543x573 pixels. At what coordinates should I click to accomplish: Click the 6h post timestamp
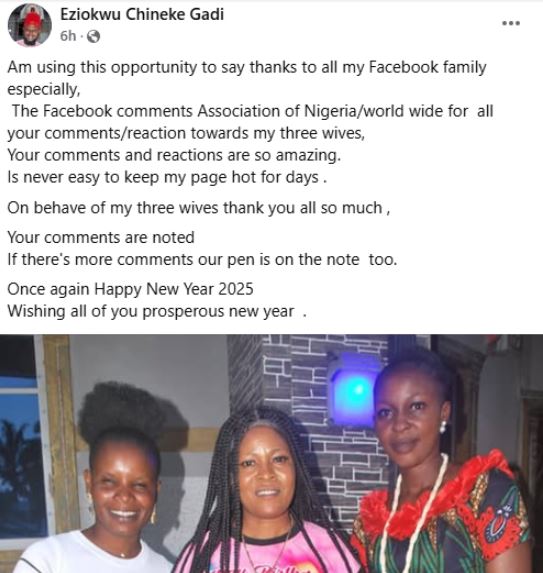[x=68, y=36]
